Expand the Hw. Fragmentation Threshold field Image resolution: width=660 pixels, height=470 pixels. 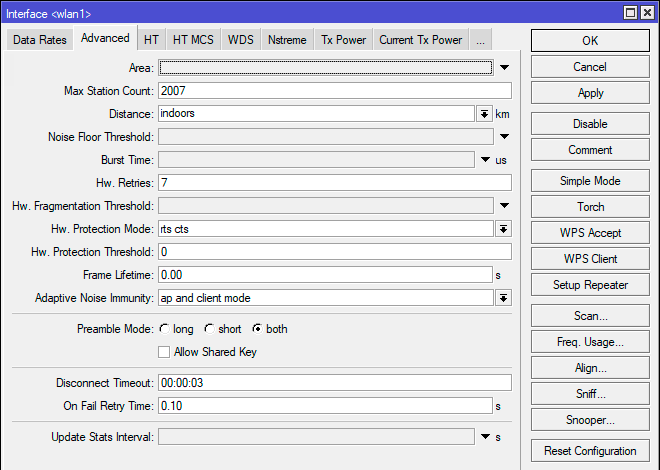[505, 206]
